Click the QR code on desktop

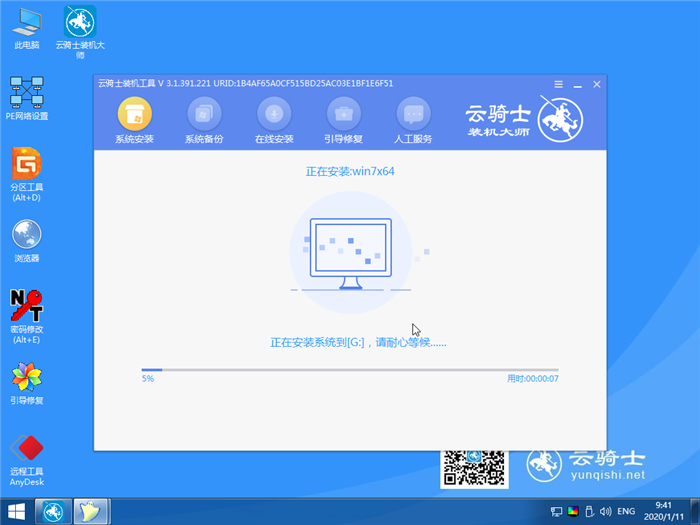474,469
